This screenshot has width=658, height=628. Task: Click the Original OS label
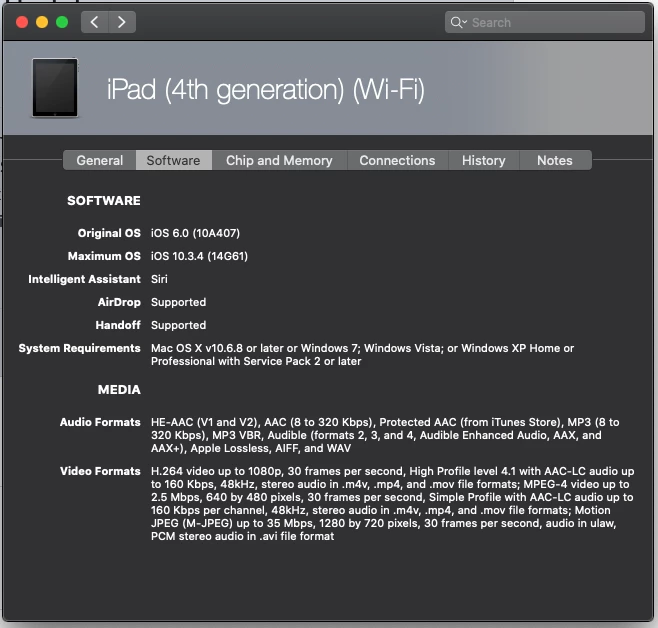click(109, 233)
